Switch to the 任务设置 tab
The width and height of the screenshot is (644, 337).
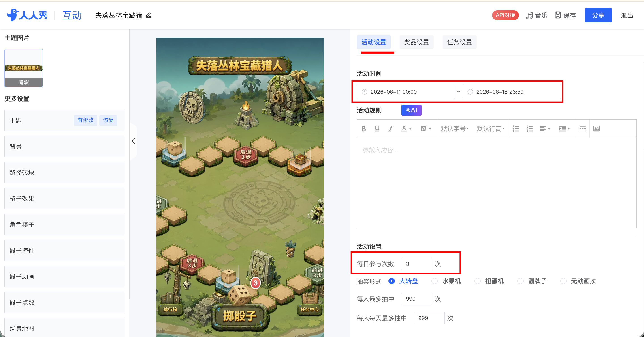pyautogui.click(x=459, y=42)
